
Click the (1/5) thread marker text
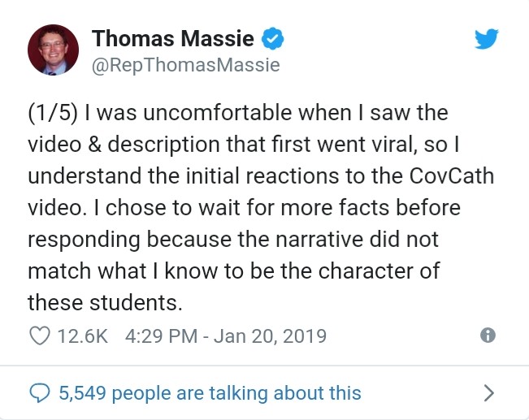coord(52,111)
